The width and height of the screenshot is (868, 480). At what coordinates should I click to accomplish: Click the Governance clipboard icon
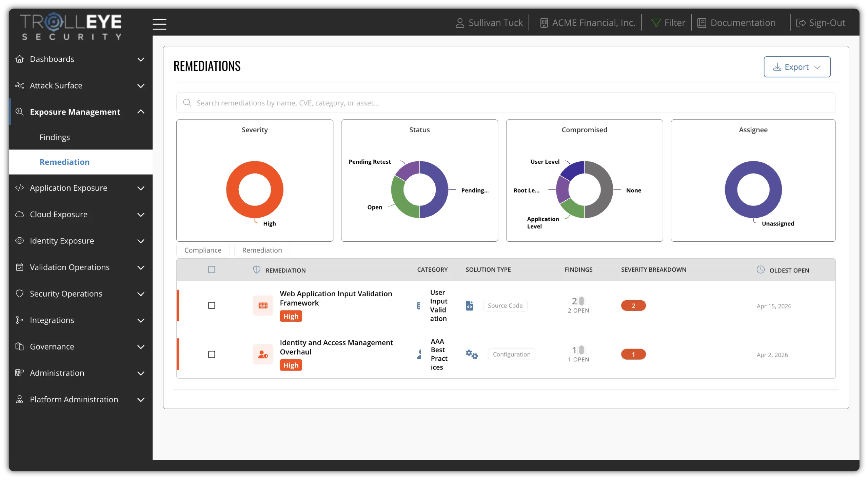pos(20,346)
